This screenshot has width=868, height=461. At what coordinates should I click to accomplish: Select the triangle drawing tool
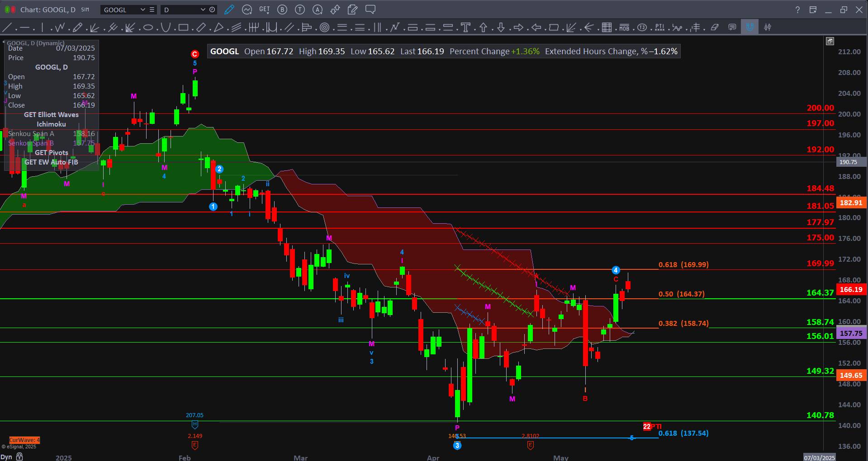[x=218, y=28]
